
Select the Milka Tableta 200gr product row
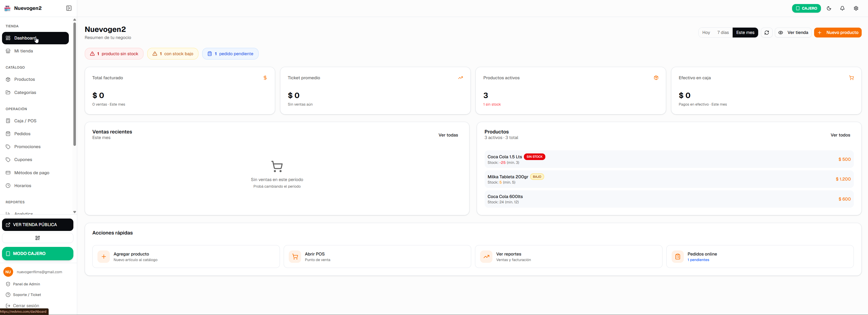click(x=669, y=179)
